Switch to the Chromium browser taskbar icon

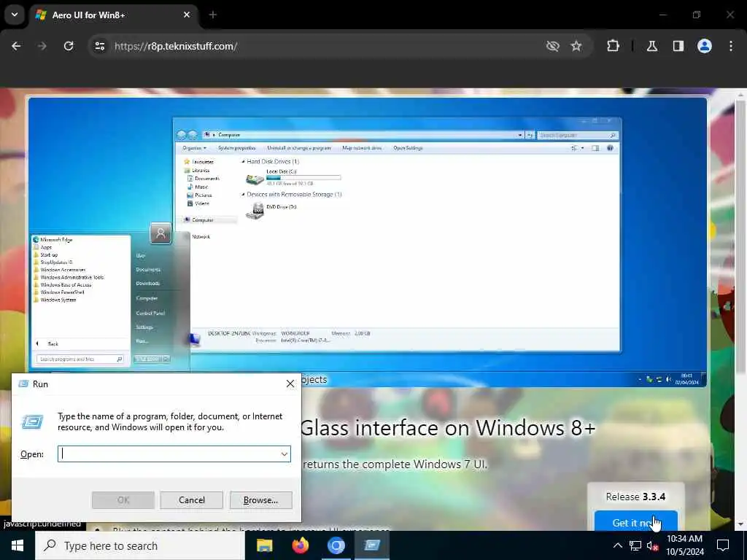[x=336, y=545]
